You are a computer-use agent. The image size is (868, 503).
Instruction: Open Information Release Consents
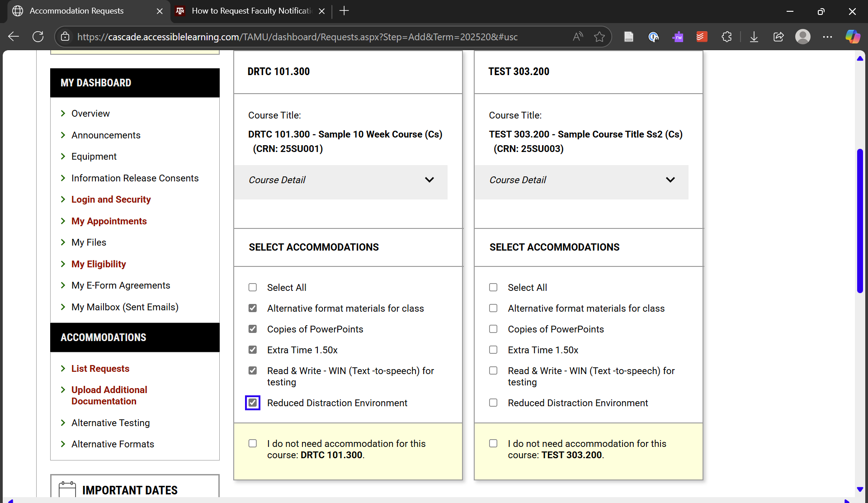[x=135, y=178]
